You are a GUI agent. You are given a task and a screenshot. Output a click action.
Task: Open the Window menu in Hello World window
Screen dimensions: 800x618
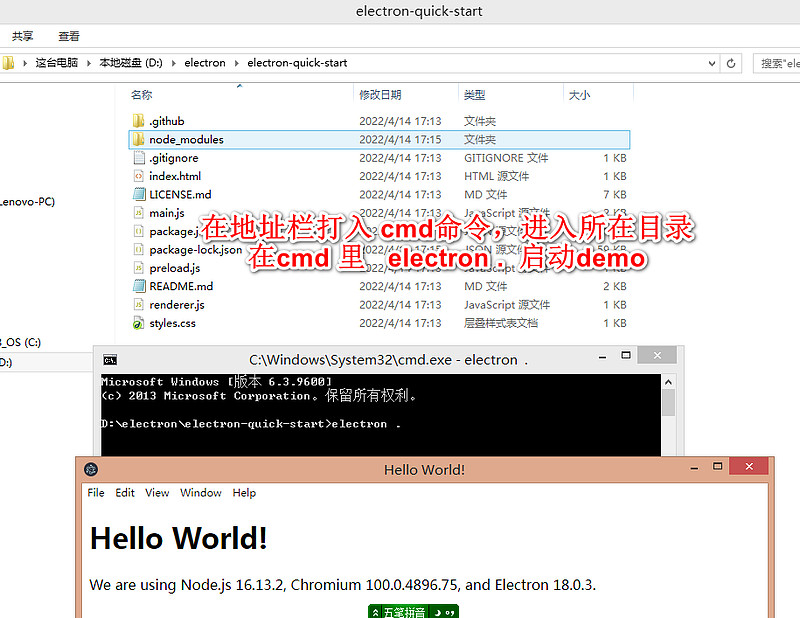(200, 493)
